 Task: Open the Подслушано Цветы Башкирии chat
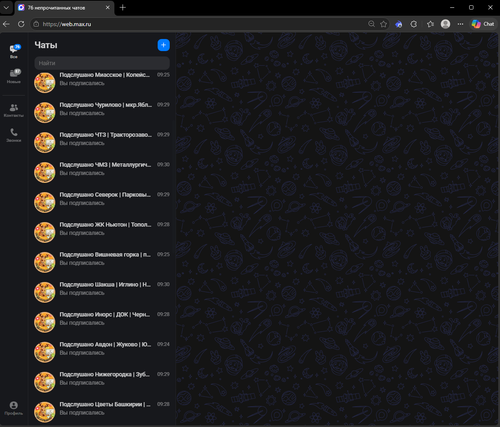(102, 412)
